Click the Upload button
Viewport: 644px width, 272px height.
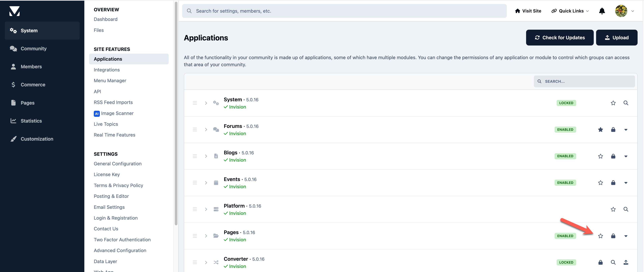[x=617, y=37]
